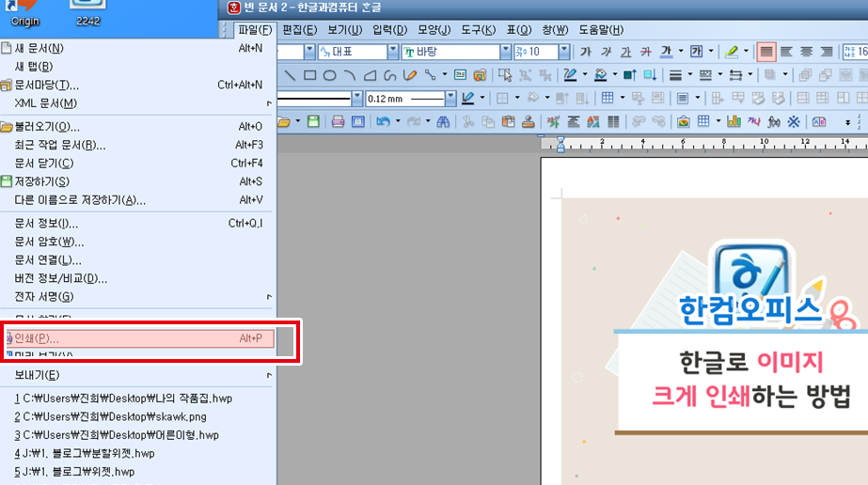Image resolution: width=868 pixels, height=485 pixels.
Task: Insert a text box from drawing toolbar
Action: click(460, 74)
